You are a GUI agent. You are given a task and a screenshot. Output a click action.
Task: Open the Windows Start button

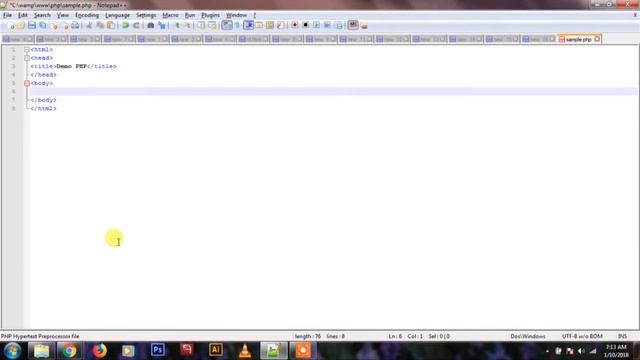(x=13, y=351)
